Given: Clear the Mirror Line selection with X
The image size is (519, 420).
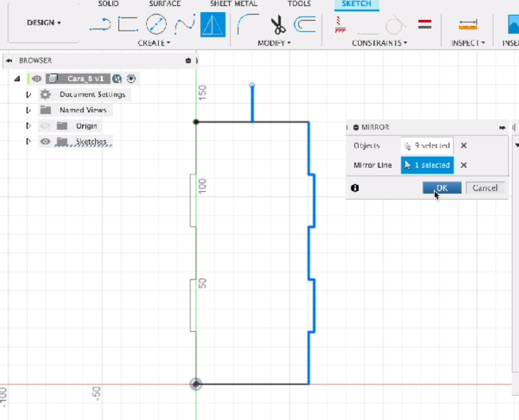Looking at the screenshot, I should (464, 165).
